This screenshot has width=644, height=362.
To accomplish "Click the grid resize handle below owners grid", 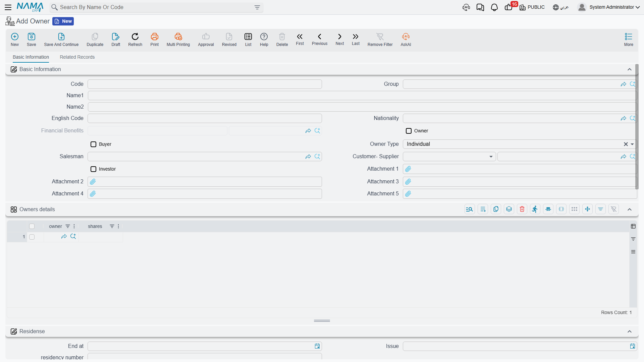I will coord(322,321).
